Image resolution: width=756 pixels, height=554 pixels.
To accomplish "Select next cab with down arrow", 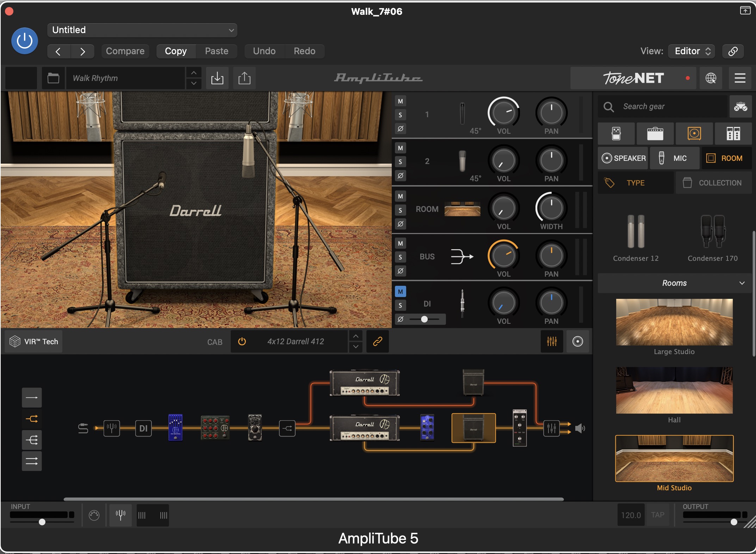I will pos(356,347).
